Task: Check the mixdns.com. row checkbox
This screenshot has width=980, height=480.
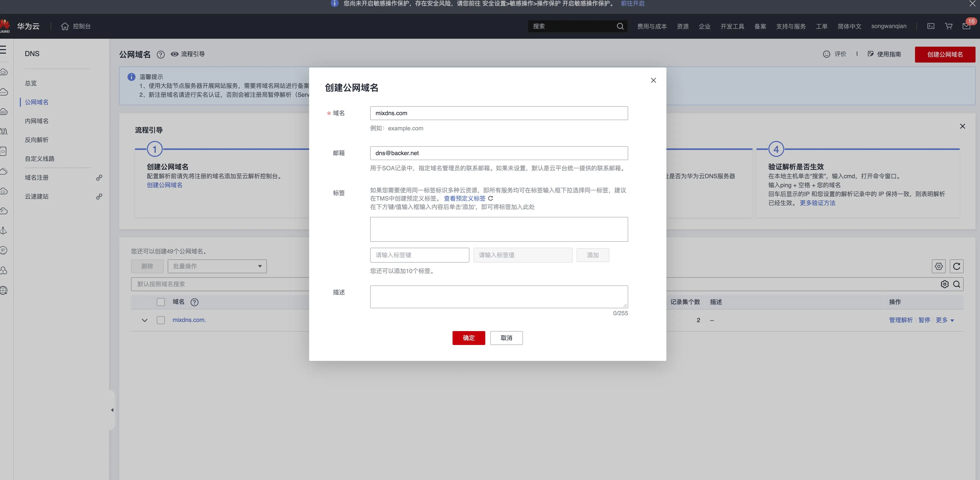Action: 161,320
